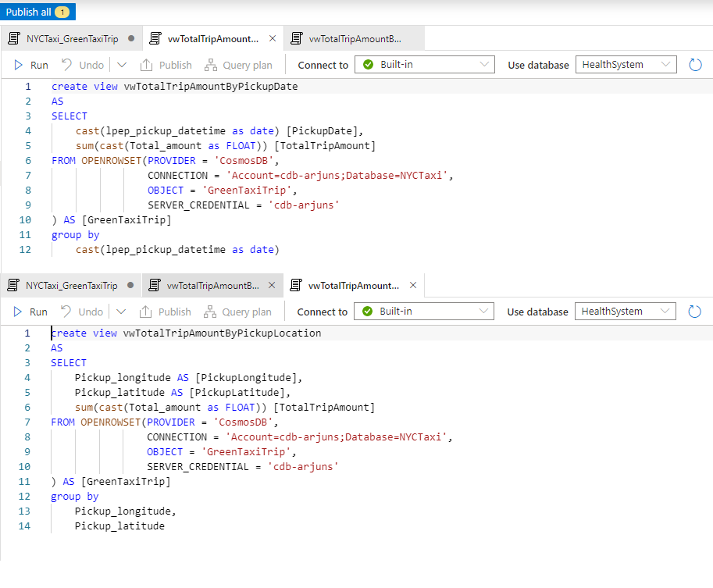Expand the chevron next to Undo, upper toolbar
This screenshot has height=588, width=713.
tap(122, 66)
